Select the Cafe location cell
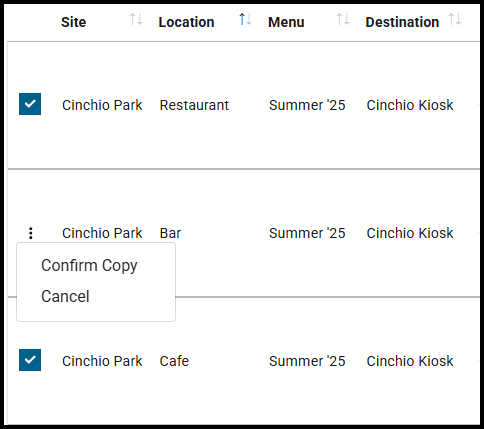484x429 pixels. pos(174,361)
